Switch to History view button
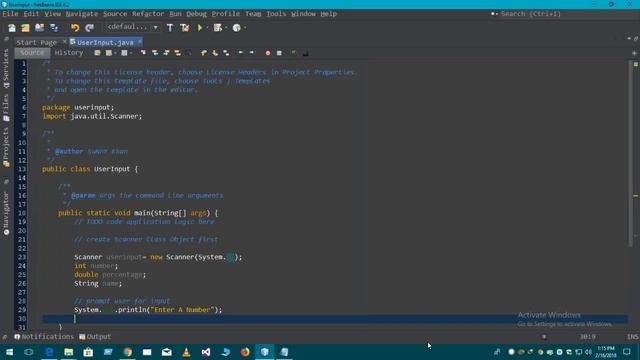Image resolution: width=640 pixels, height=360 pixels. (x=69, y=53)
